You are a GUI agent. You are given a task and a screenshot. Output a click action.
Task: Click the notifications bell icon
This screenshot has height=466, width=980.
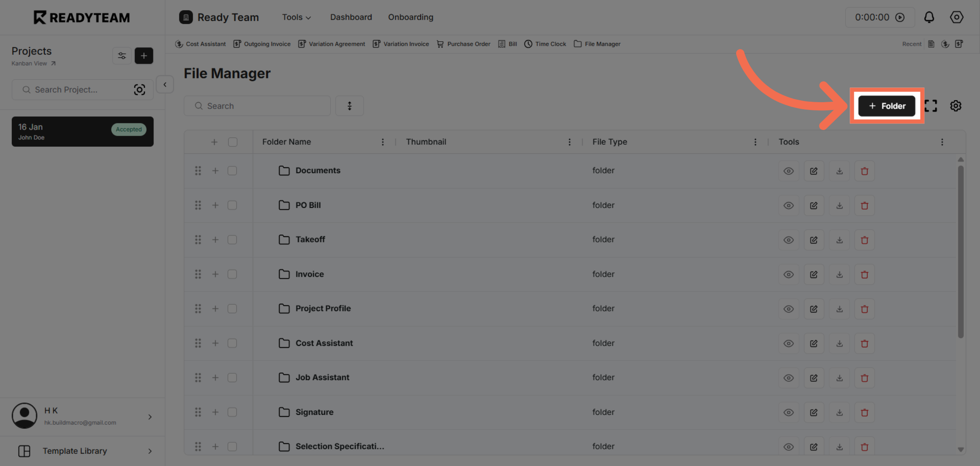[x=929, y=17]
